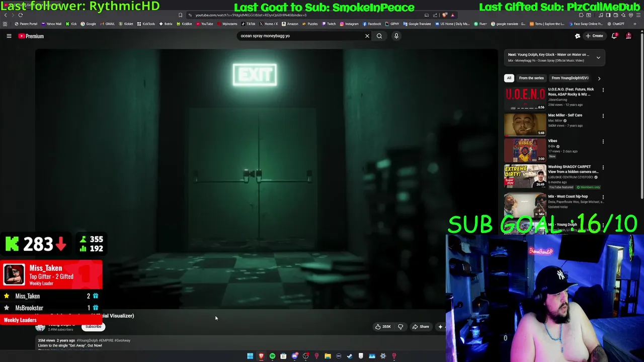
Task: Open options for Washing SHAGGY CARPET video
Action: (603, 167)
